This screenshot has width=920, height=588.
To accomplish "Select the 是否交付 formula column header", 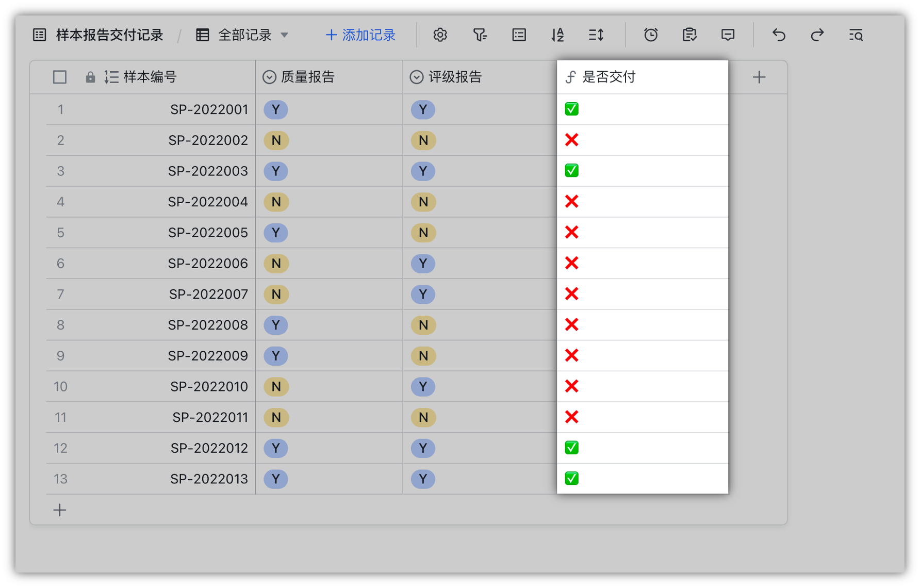I will coord(609,77).
